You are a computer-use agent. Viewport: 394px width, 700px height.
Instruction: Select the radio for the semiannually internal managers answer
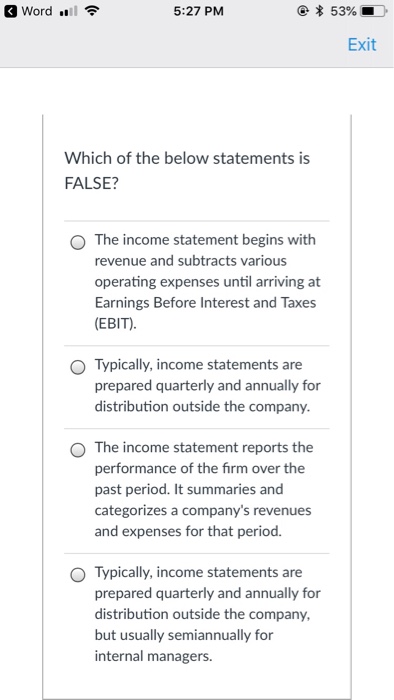[x=78, y=575]
